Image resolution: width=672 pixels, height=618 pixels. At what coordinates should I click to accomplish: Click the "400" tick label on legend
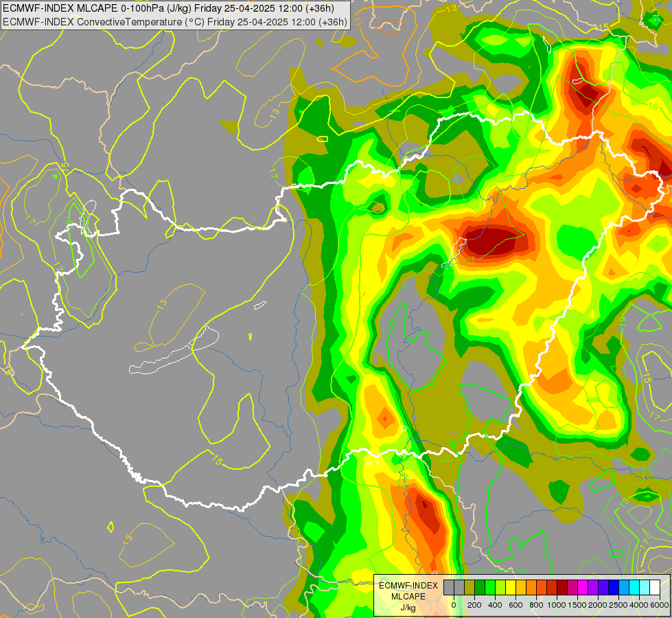(x=495, y=605)
